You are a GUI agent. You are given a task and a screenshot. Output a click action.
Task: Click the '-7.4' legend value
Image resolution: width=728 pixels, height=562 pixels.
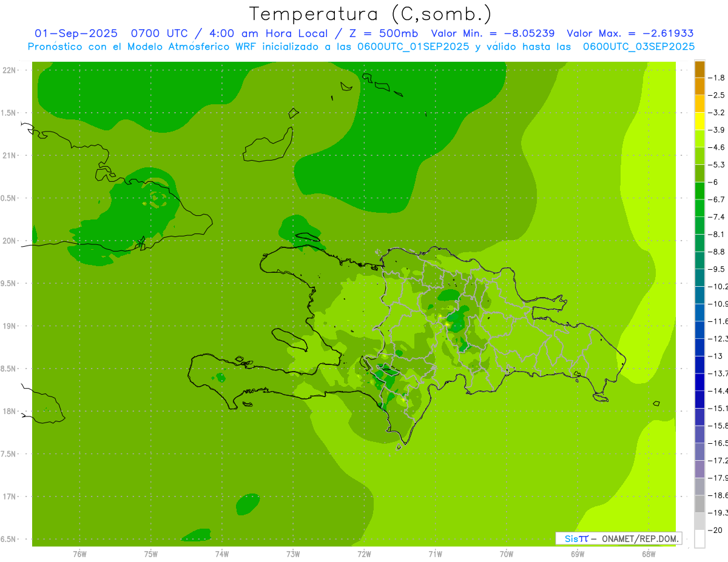(x=716, y=217)
